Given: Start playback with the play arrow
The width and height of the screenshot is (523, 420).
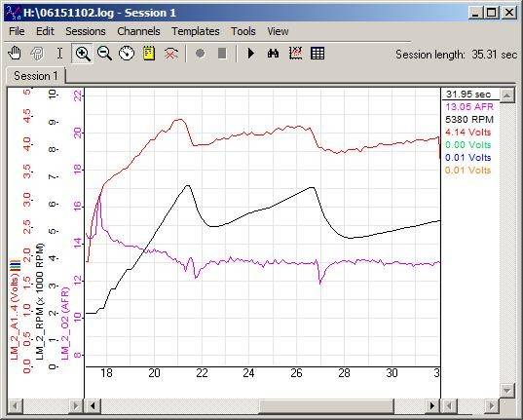Looking at the screenshot, I should point(251,54).
